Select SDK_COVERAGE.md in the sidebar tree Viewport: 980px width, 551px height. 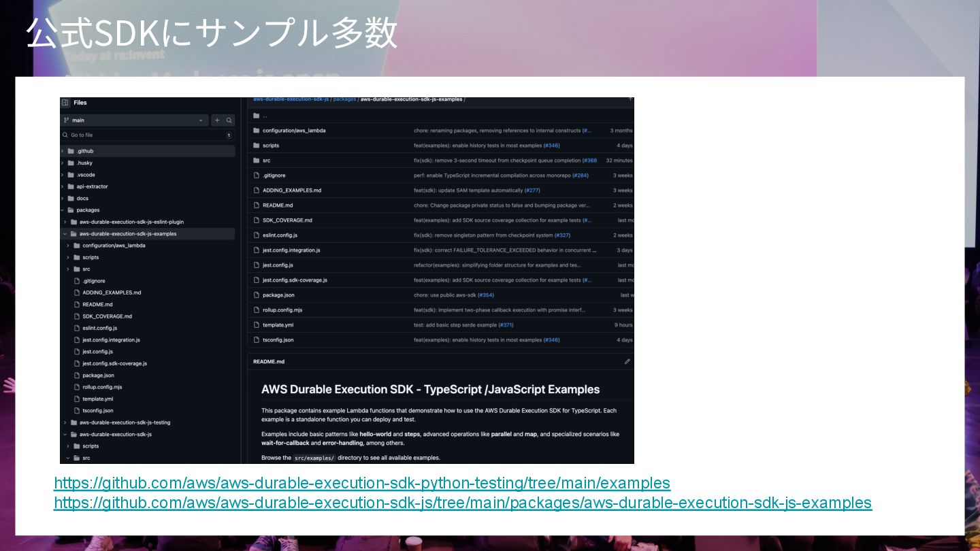[x=107, y=316]
